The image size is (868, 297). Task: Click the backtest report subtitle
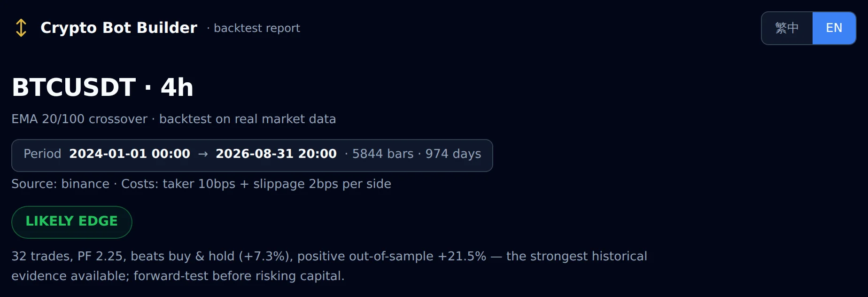tap(257, 28)
